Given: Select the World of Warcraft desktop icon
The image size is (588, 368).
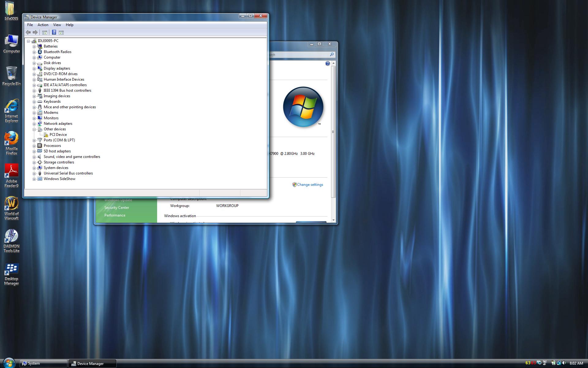Looking at the screenshot, I should pyautogui.click(x=11, y=208).
